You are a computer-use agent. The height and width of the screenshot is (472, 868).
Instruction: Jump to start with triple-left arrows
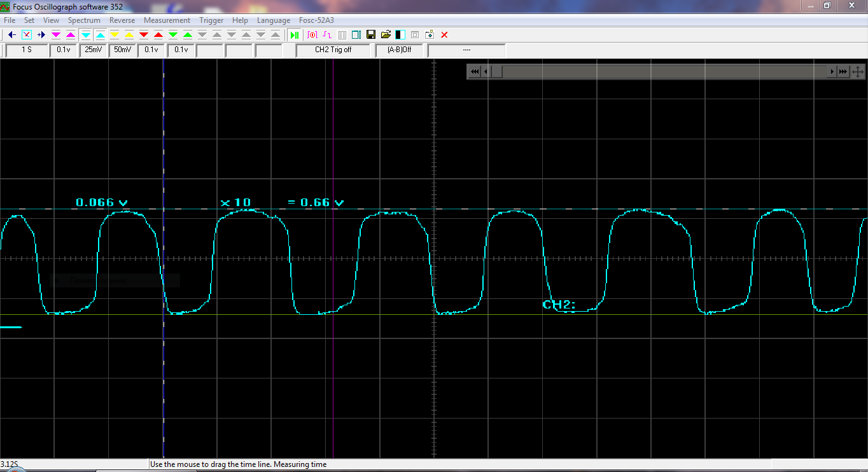474,72
